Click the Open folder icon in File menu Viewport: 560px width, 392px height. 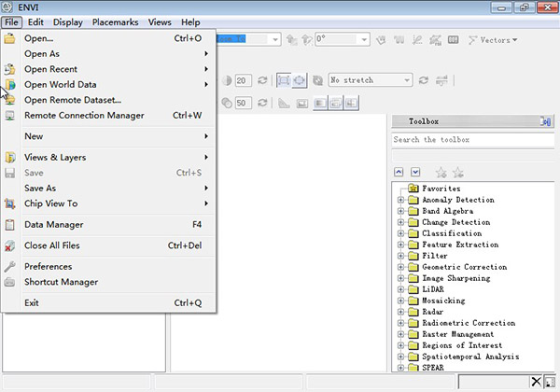pos(9,38)
